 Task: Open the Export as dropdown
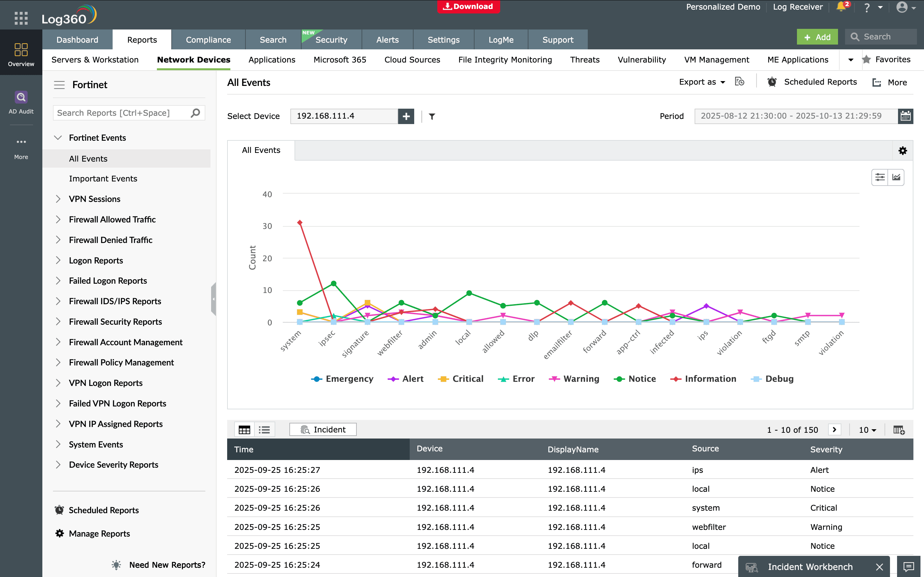[x=702, y=82]
